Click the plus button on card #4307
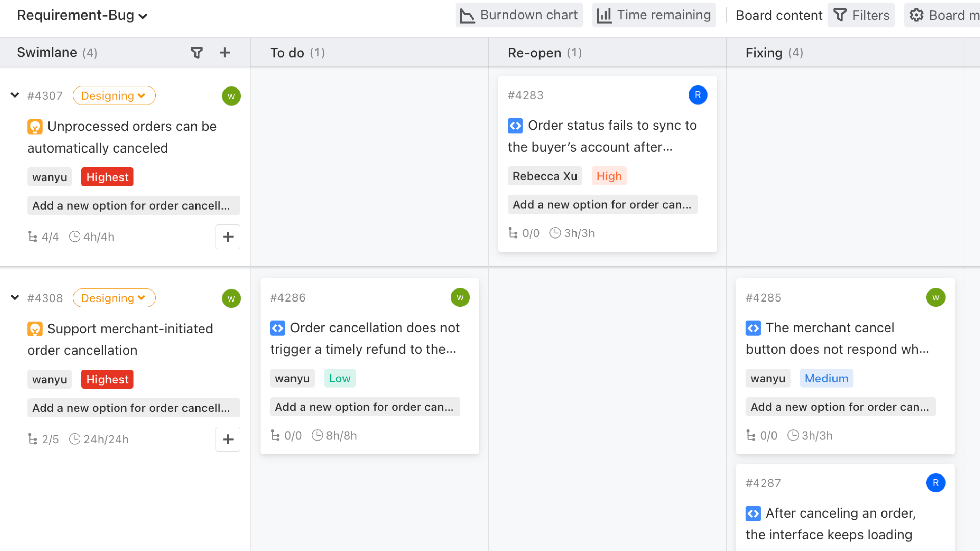 [228, 236]
